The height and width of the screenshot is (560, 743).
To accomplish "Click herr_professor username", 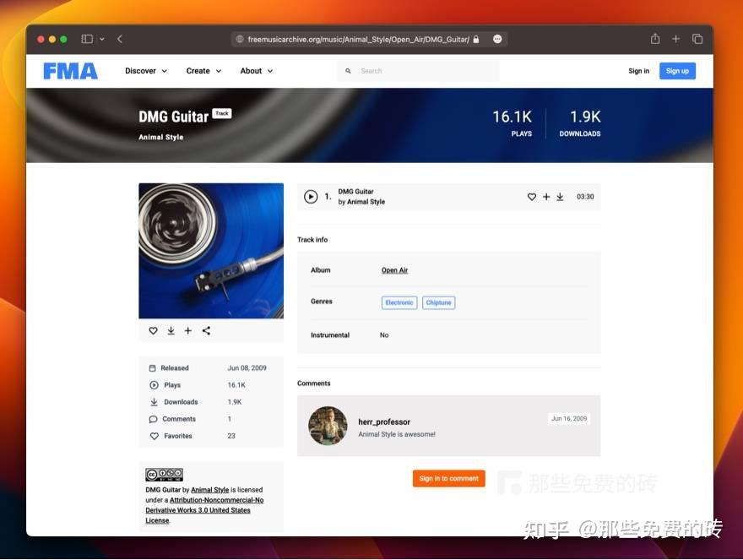I will [384, 421].
